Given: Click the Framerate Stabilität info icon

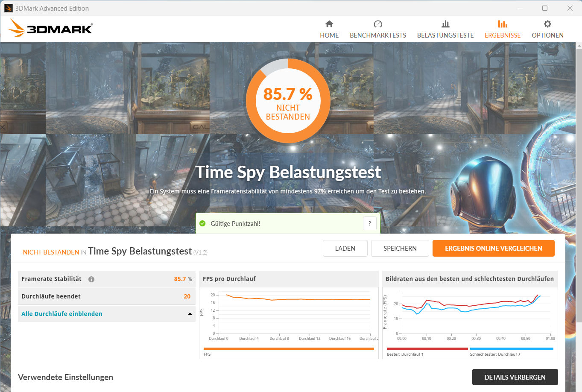Looking at the screenshot, I should click(x=91, y=279).
